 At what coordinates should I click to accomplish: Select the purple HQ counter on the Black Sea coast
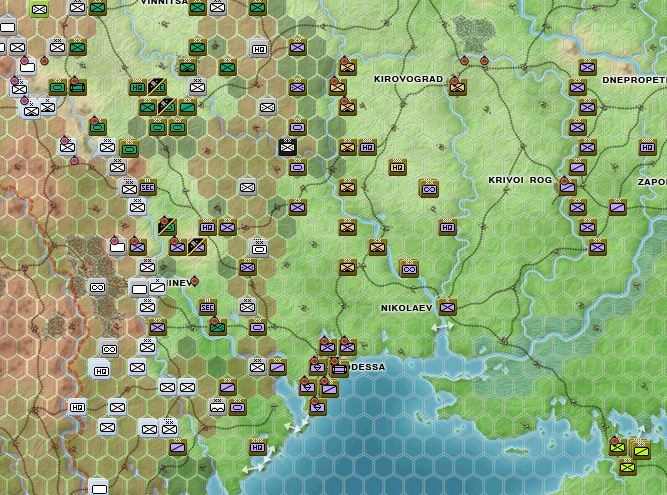(x=257, y=447)
